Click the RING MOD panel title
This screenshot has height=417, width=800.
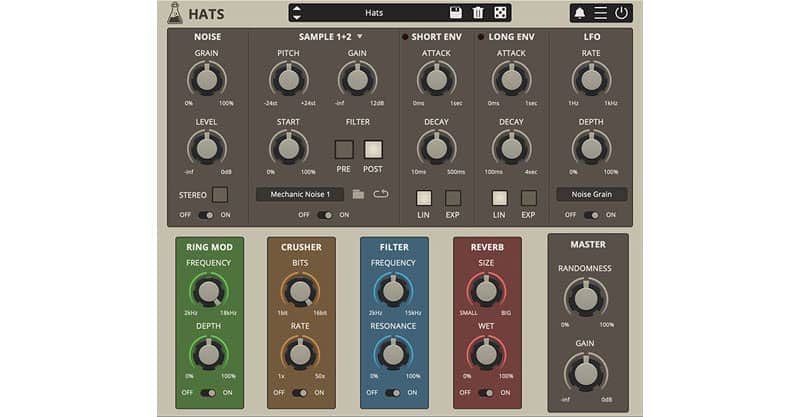(x=209, y=247)
